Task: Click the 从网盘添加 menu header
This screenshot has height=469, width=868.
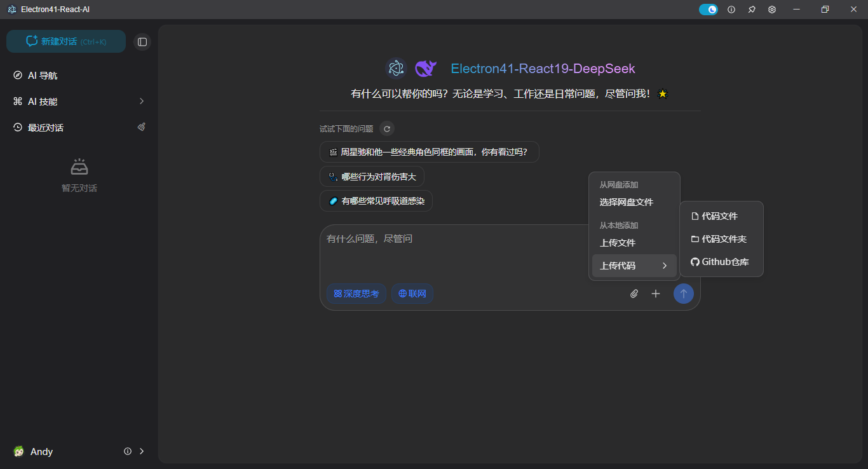Action: point(619,185)
